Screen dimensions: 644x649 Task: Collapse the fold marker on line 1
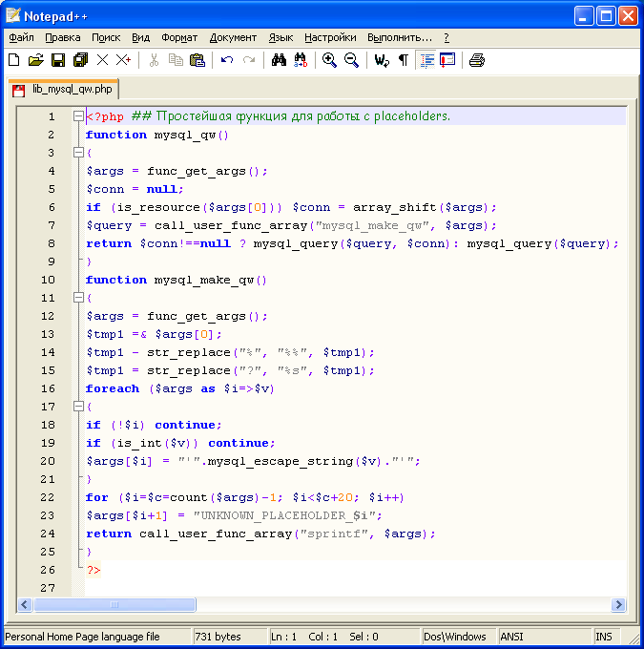[78, 116]
